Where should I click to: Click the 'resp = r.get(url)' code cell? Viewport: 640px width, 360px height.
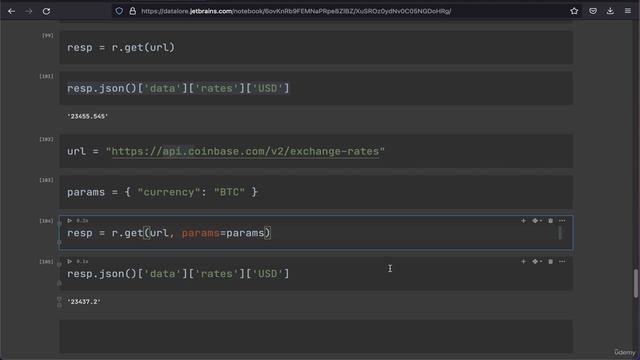click(316, 47)
